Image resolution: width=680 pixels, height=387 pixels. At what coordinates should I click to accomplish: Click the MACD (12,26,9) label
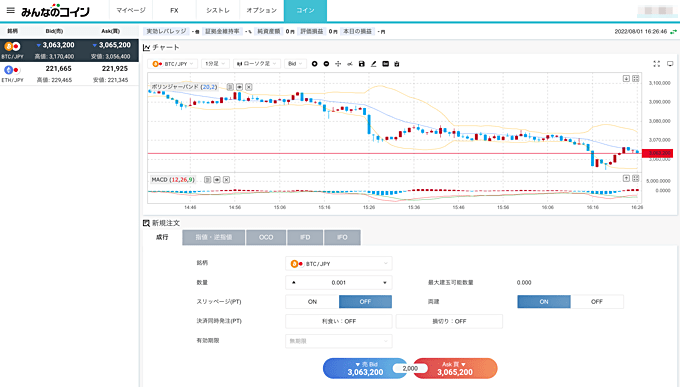(x=173, y=180)
